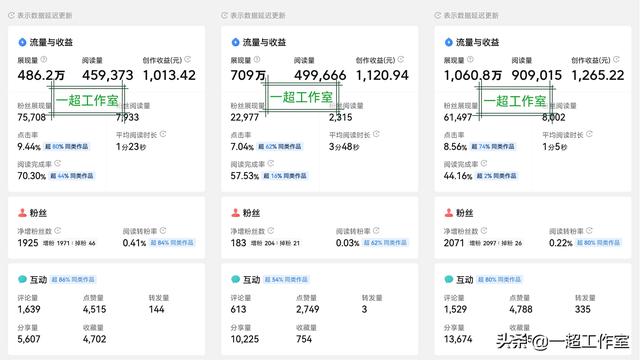
Task: Select the 评论量 value 1,639
Action: coord(29,309)
